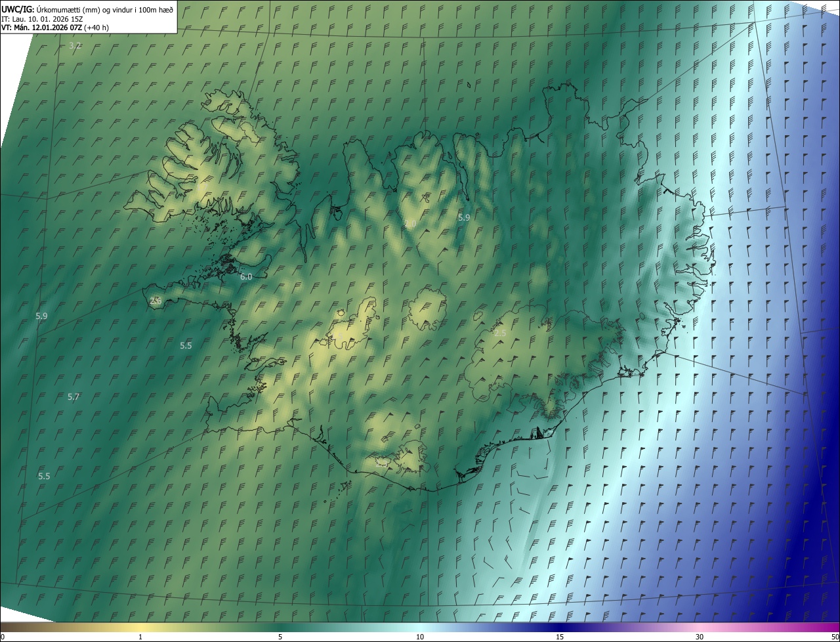
Task: Click the 'VT: Mán. 12.01.2026 07Z (+40 h)' line
Action: (x=55, y=28)
